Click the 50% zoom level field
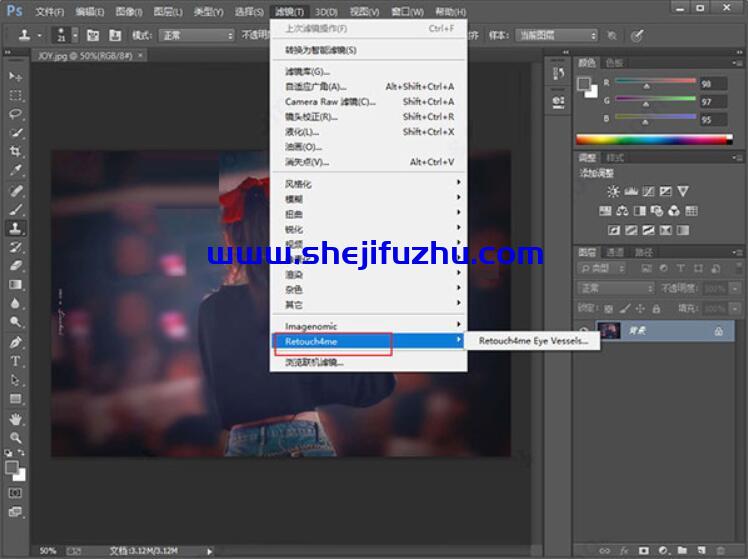This screenshot has height=559, width=748. coord(48,551)
